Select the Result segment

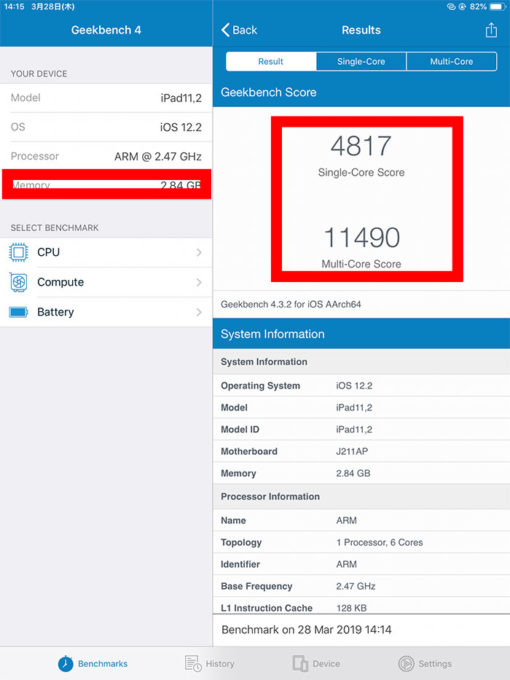click(x=271, y=62)
